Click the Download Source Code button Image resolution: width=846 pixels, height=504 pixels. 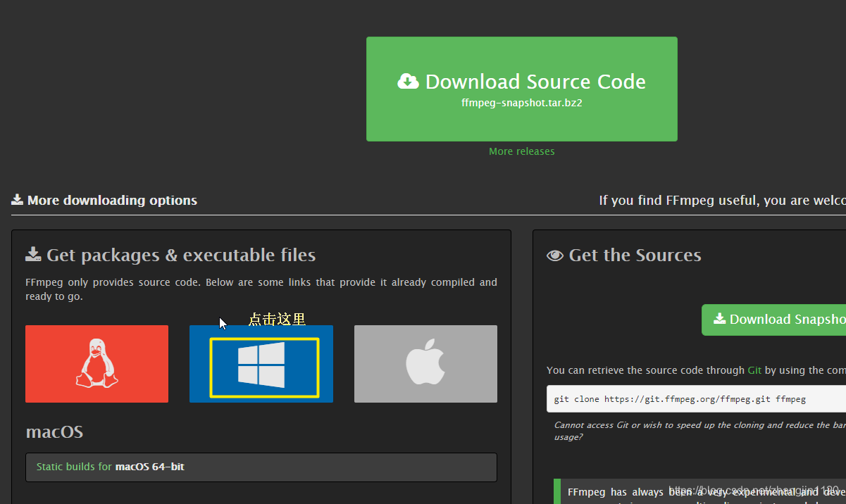tap(521, 89)
